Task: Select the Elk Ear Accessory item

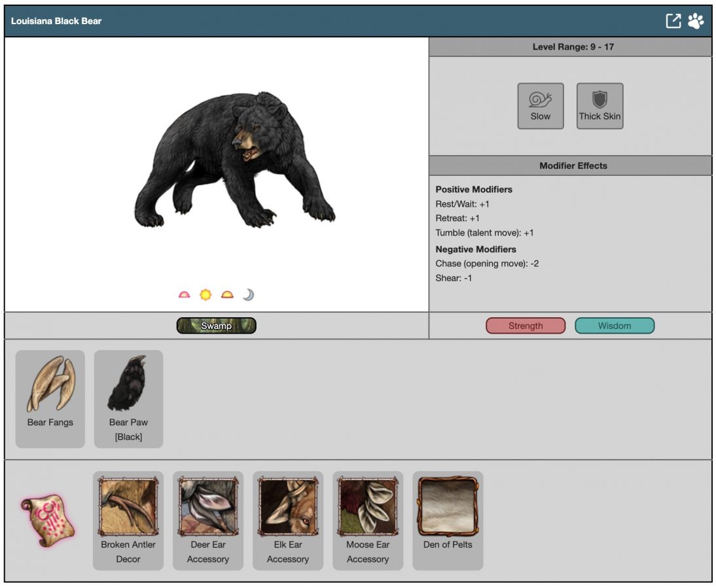Action: click(x=288, y=520)
